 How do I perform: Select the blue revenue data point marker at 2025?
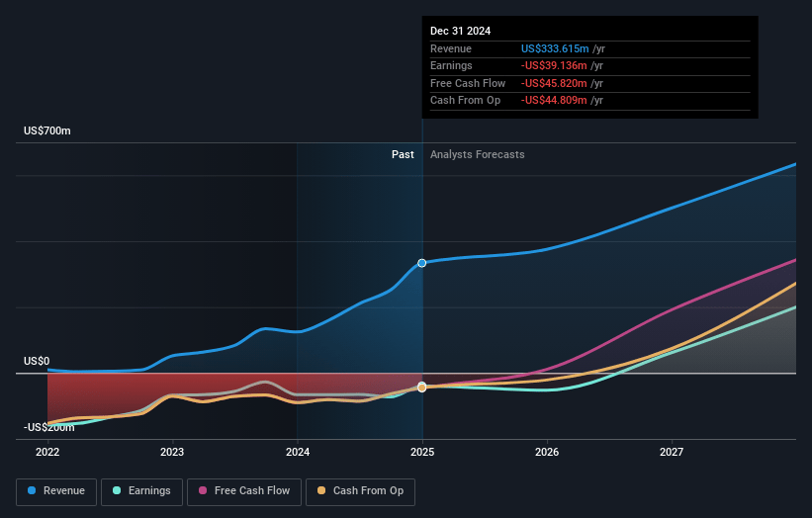pyautogui.click(x=422, y=263)
